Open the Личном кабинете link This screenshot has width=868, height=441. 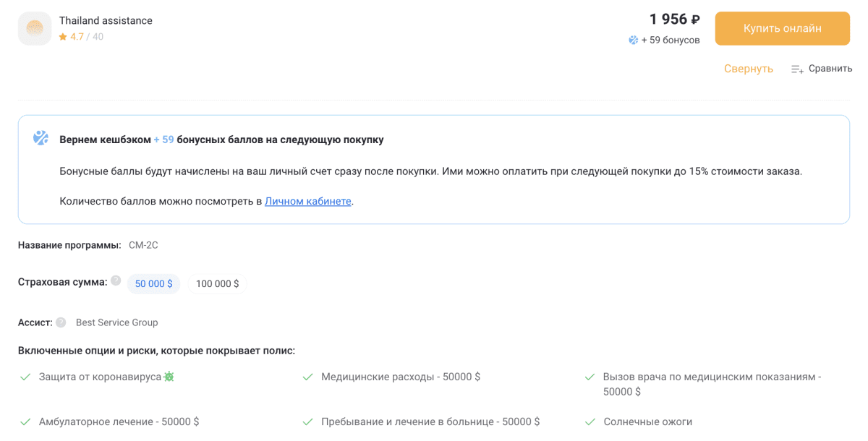(307, 201)
